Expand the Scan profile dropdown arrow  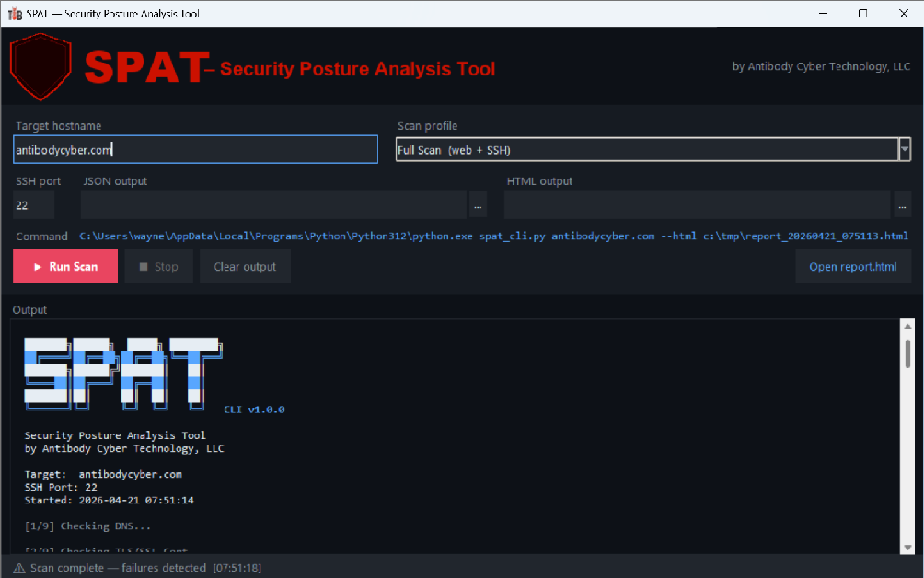tap(905, 150)
